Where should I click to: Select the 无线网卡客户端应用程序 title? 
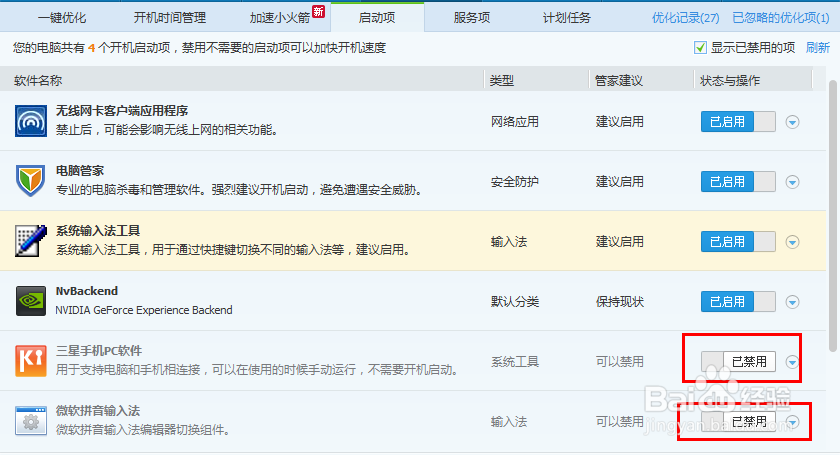(x=122, y=111)
